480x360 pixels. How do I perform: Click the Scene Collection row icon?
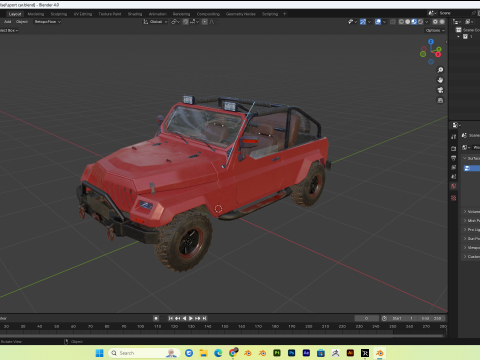coord(459,30)
